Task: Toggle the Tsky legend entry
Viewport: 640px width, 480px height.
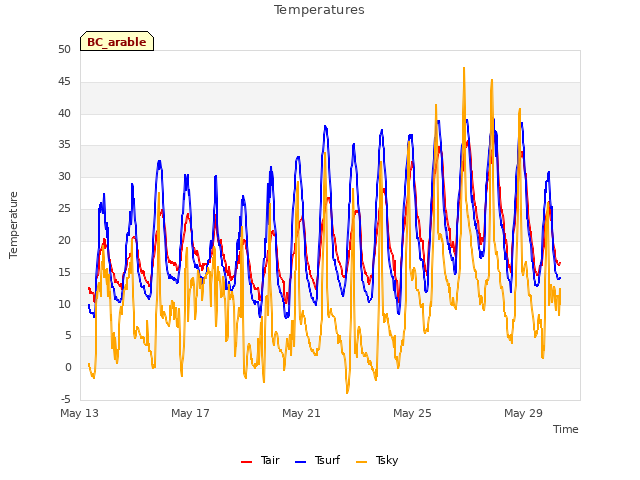Action: 377,460
